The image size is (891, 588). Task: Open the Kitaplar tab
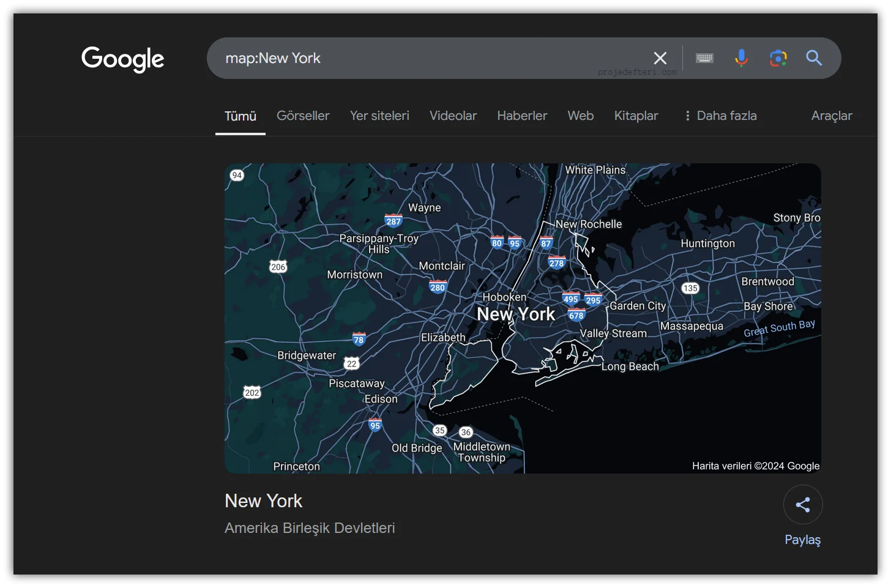(x=636, y=116)
